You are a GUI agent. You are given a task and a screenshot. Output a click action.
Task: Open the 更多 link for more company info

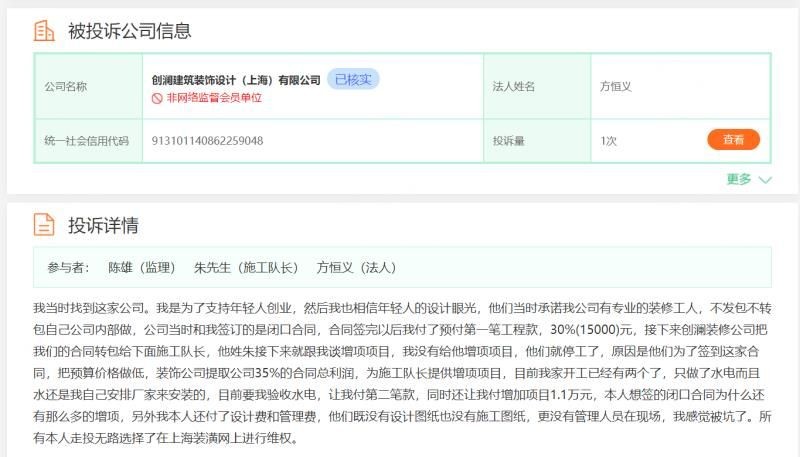click(739, 180)
